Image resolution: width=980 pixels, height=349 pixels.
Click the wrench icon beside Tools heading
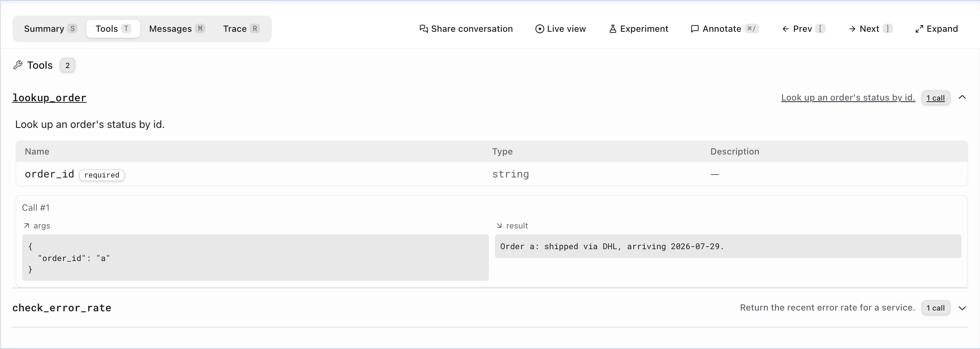point(18,65)
